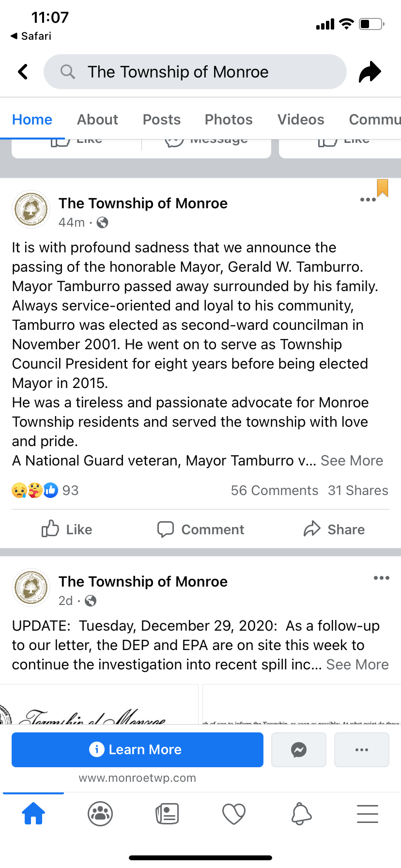Viewport: 401px width, 868px height.
Task: Open hamburger menu in bottom bar
Action: 368,813
